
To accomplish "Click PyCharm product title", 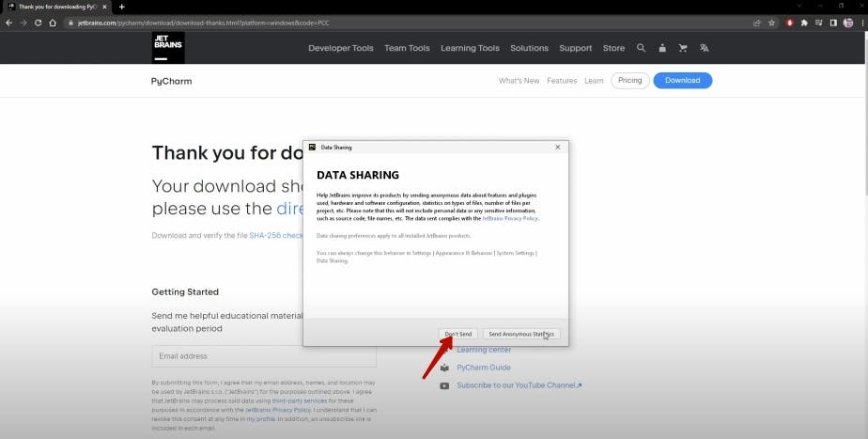I will (172, 81).
